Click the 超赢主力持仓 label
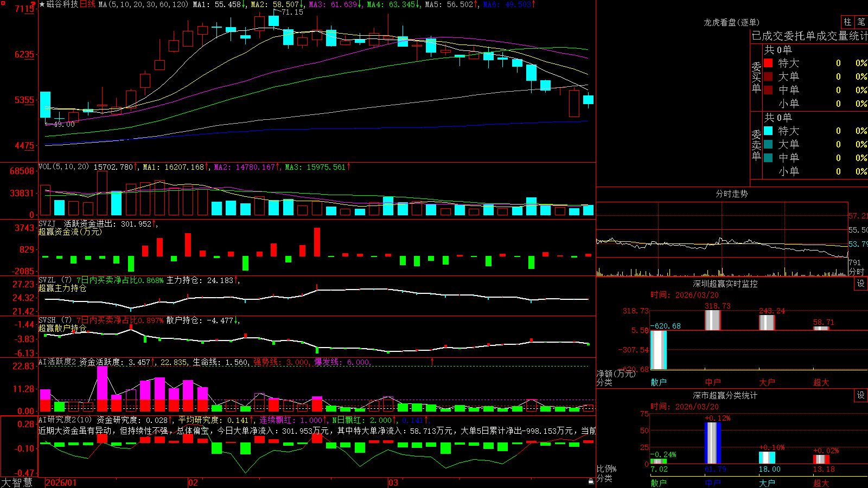868x488 pixels. (62, 288)
